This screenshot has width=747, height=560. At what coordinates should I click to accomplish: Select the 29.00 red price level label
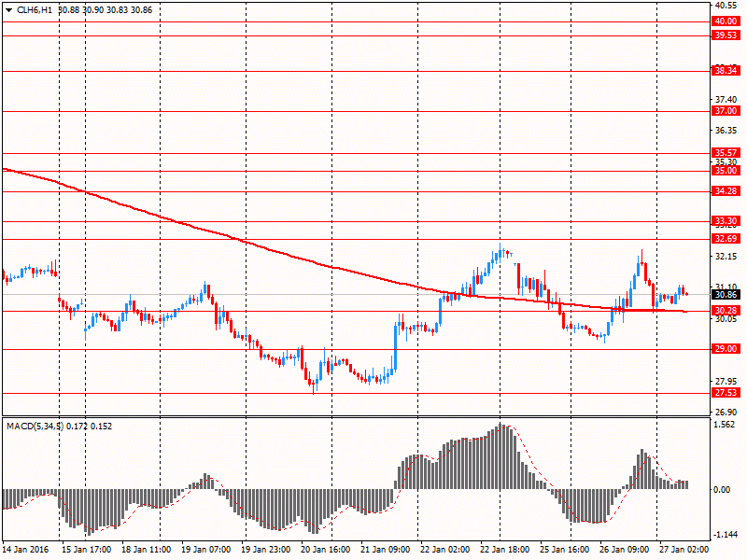[x=726, y=349]
